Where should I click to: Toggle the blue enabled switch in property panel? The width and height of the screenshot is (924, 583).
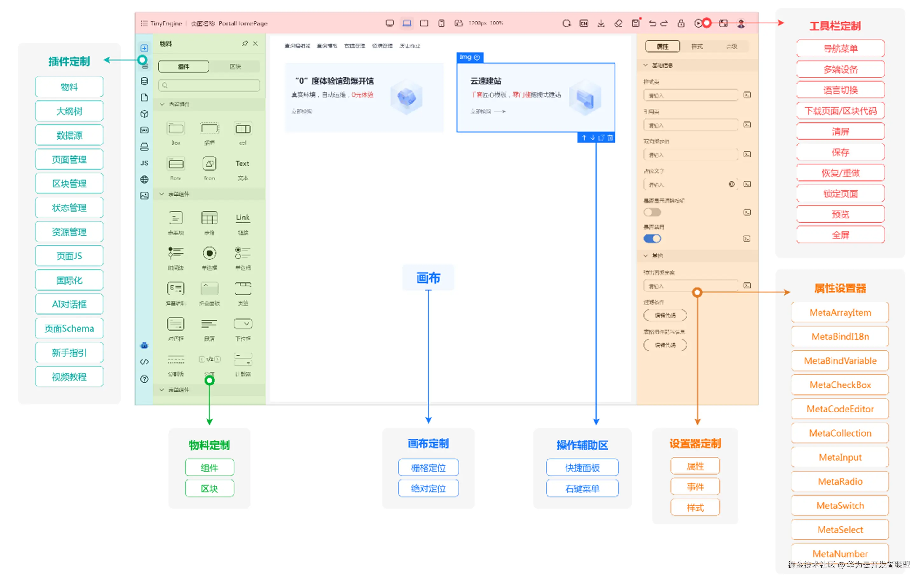[652, 238]
